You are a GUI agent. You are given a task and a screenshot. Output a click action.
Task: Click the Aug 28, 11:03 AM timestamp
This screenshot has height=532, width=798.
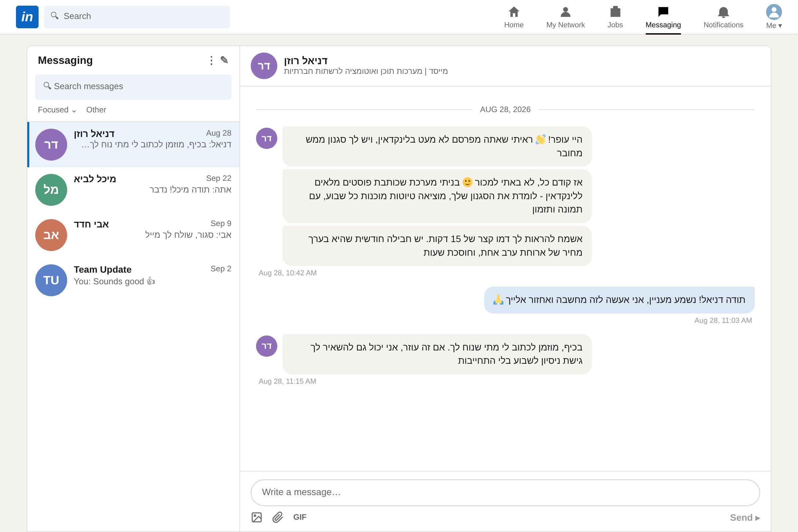pos(723,321)
